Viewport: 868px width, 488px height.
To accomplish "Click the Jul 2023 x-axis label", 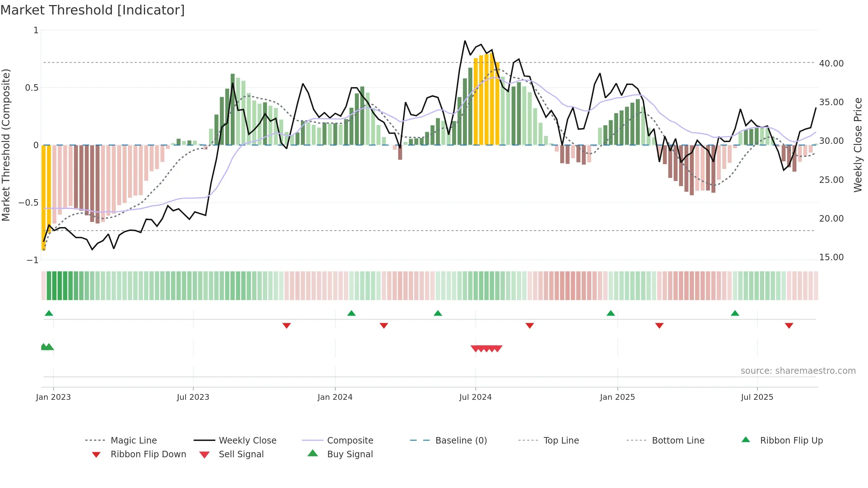I will 193,397.
